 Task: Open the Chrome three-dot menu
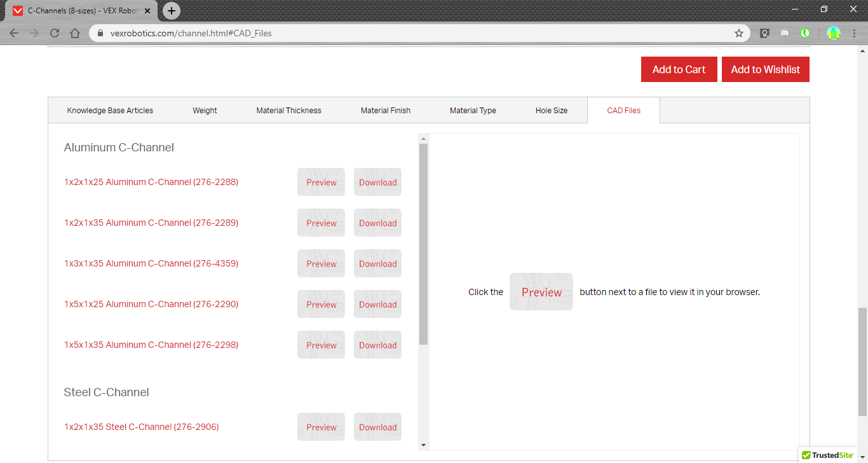click(x=855, y=33)
